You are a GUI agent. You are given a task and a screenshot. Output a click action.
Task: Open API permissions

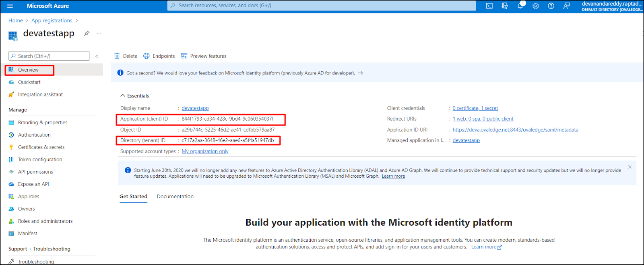pyautogui.click(x=35, y=172)
